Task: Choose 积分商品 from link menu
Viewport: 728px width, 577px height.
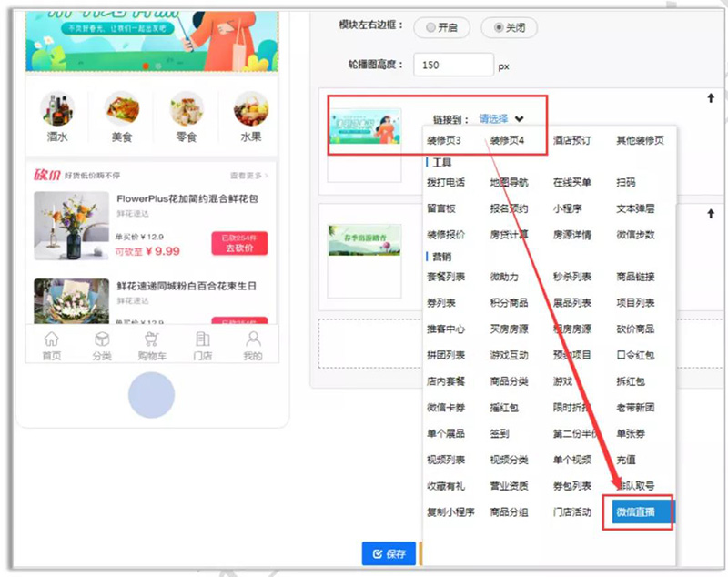Action: coord(509,303)
